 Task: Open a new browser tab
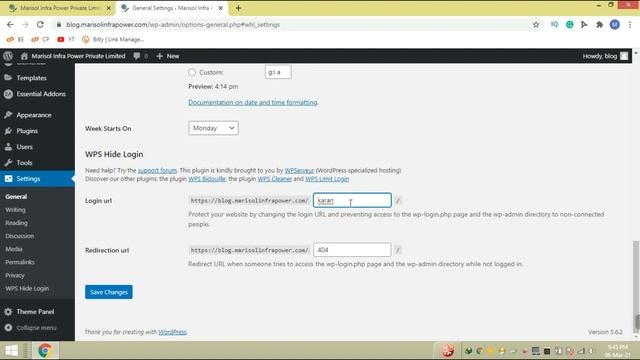click(238, 8)
